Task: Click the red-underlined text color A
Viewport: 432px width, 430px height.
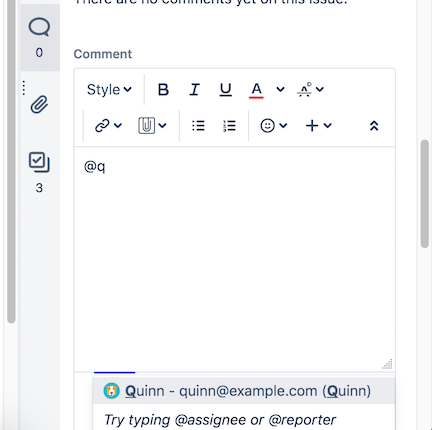Action: pyautogui.click(x=256, y=89)
